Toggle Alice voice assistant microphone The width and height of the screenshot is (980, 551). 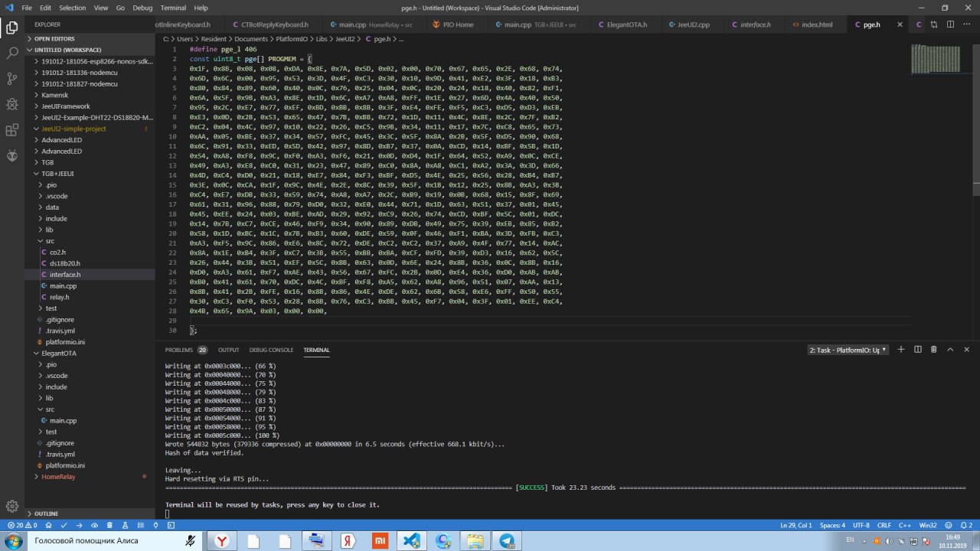190,541
